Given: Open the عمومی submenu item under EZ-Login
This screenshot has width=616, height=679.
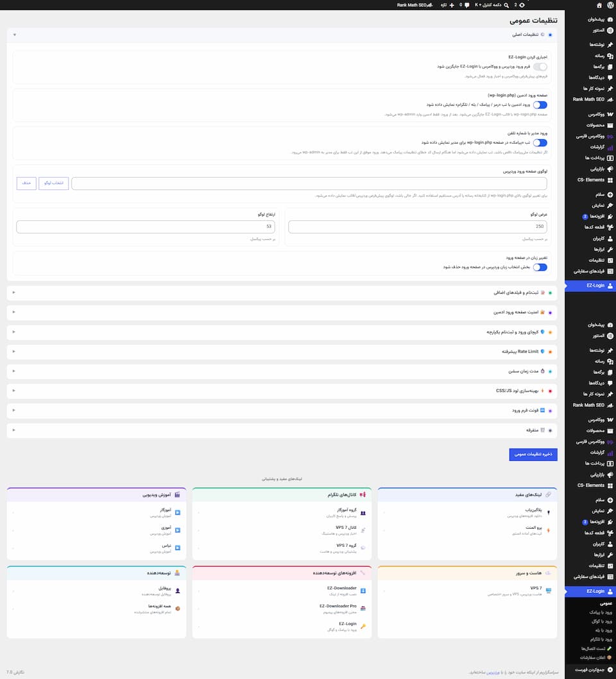Looking at the screenshot, I should 606,603.
